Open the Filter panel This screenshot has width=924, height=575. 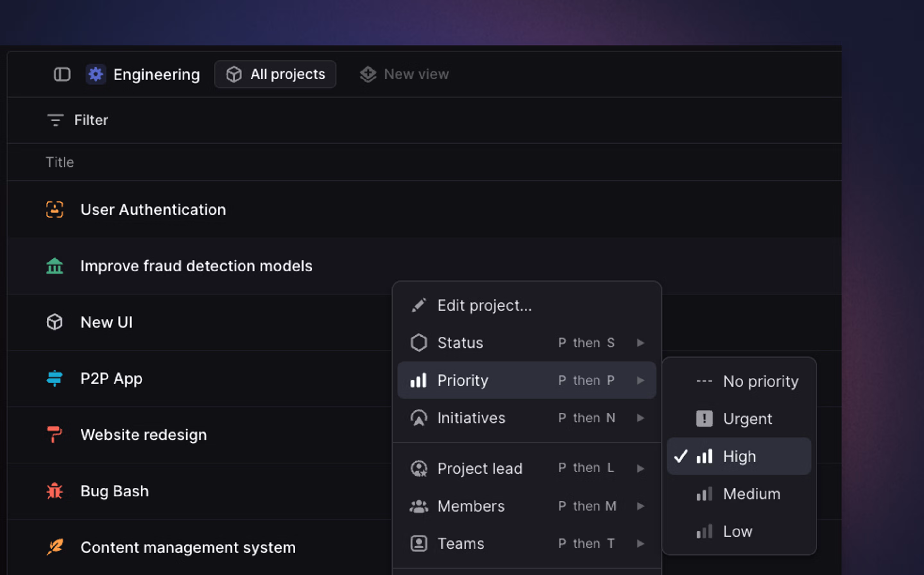point(78,120)
